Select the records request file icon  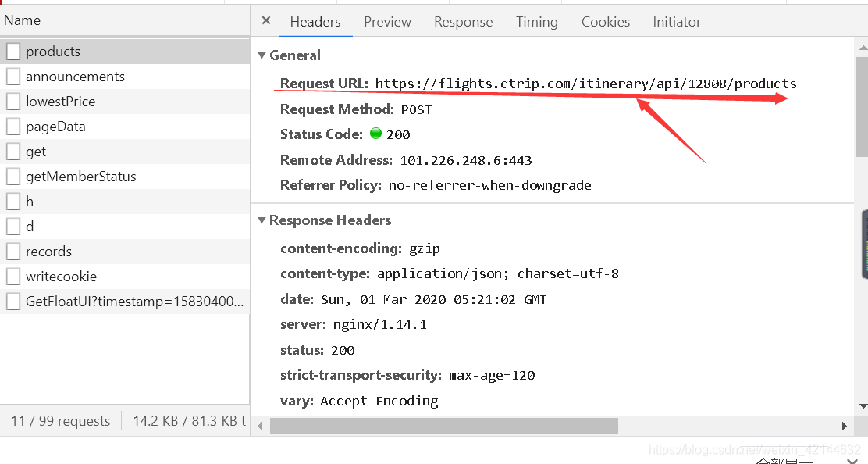pyautogui.click(x=13, y=252)
